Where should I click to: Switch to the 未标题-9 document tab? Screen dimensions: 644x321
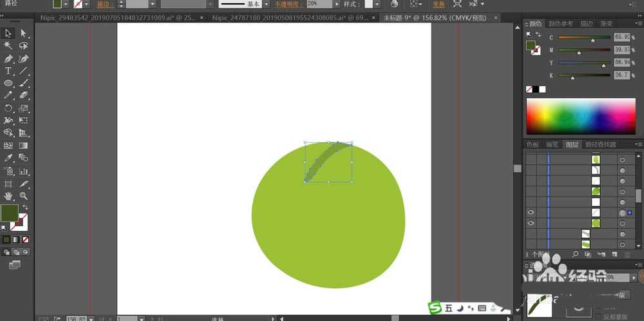click(419, 18)
